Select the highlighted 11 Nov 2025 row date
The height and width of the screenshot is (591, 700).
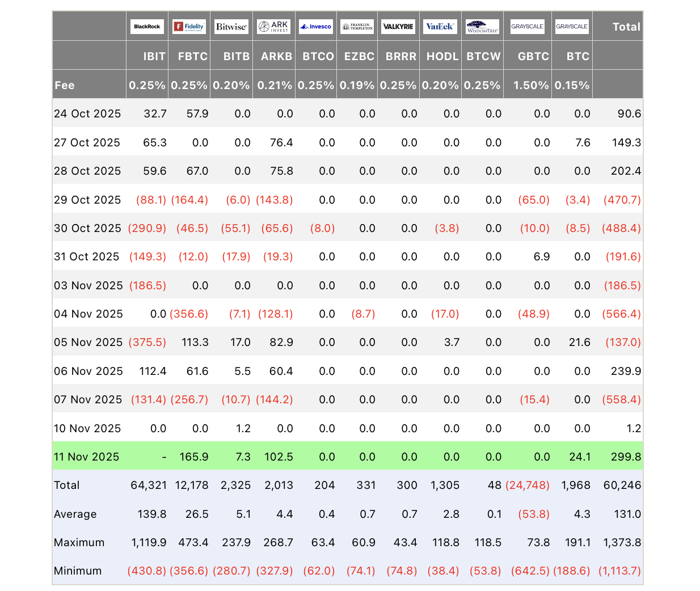pos(86,457)
